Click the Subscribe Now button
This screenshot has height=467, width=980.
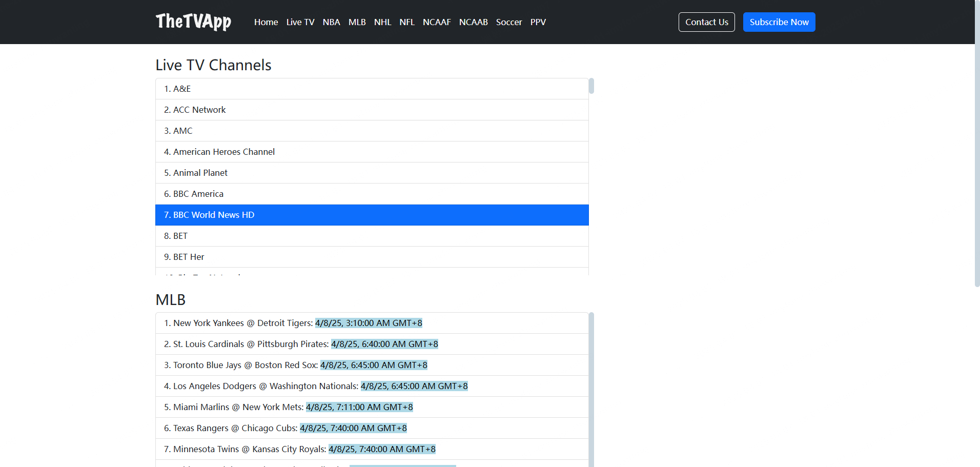coord(779,22)
